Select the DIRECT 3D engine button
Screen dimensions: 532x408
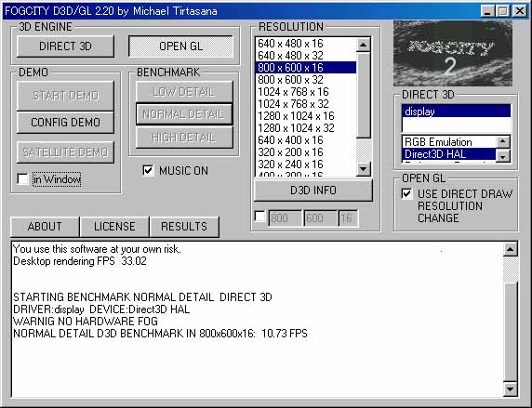[65, 46]
